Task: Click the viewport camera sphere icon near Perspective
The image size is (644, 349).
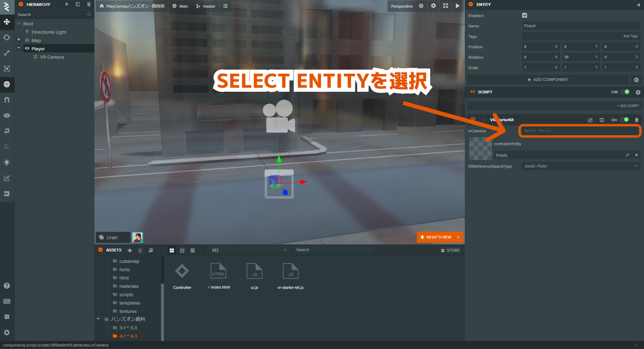Action: [x=421, y=6]
